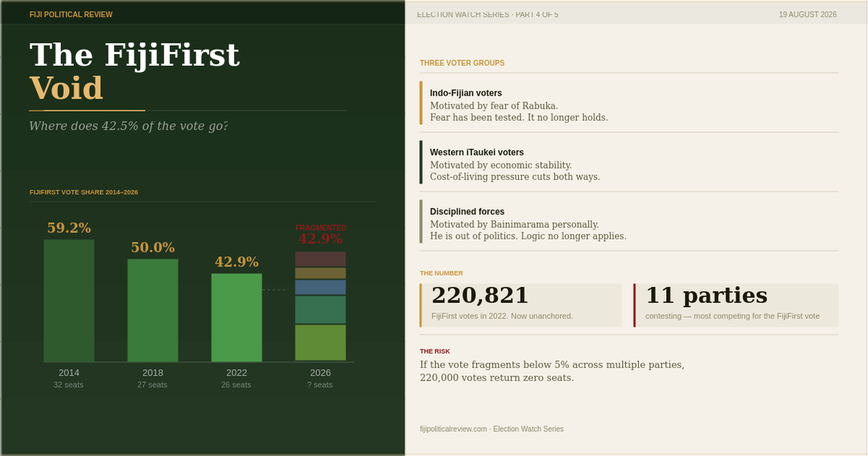Select "Fear has been tested. It no longer holds."
Viewport: 868px width, 456px height.
[x=519, y=117]
